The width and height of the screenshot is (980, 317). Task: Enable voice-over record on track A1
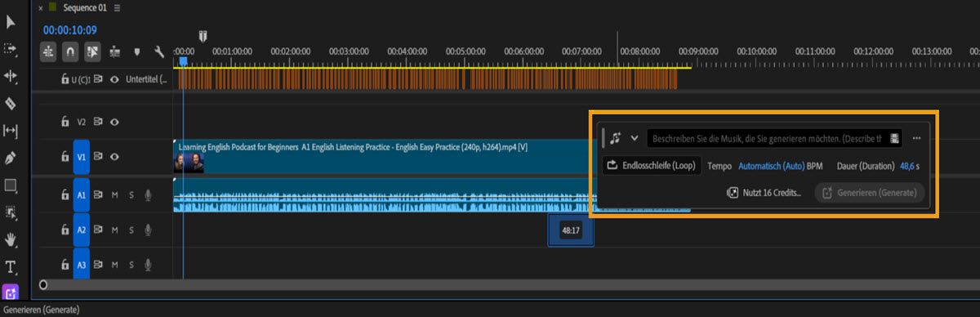[148, 195]
